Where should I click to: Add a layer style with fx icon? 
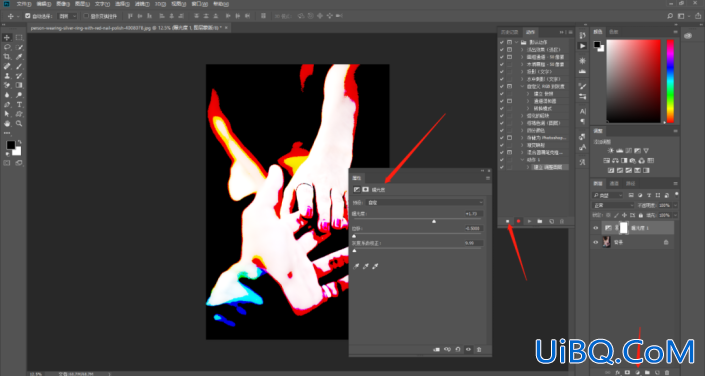(x=618, y=372)
